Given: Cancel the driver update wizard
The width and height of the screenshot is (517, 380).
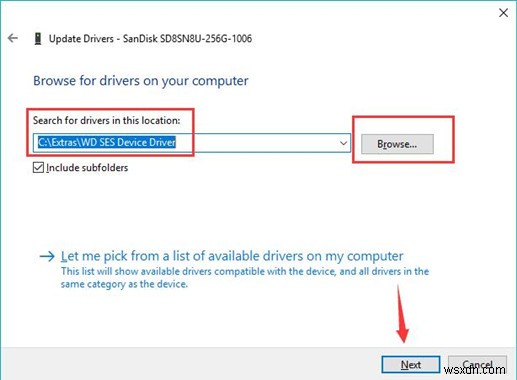Looking at the screenshot, I should 477,365.
